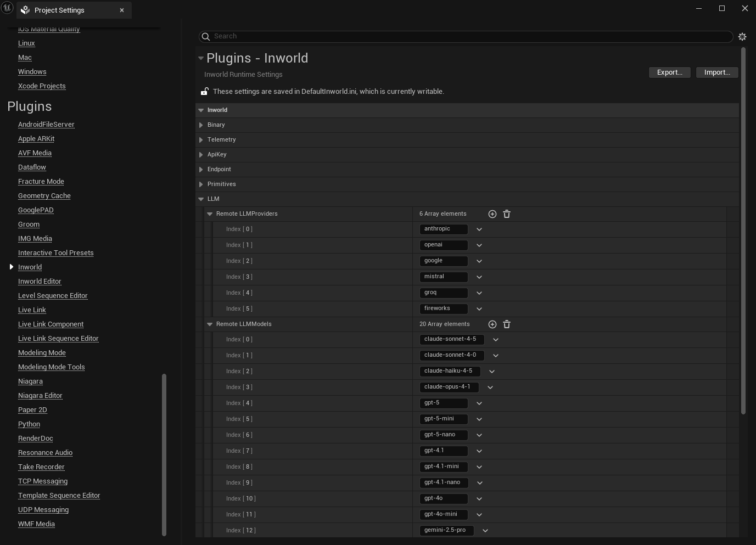The width and height of the screenshot is (756, 545).
Task: Add element to Remote LLMModels array
Action: 492,324
